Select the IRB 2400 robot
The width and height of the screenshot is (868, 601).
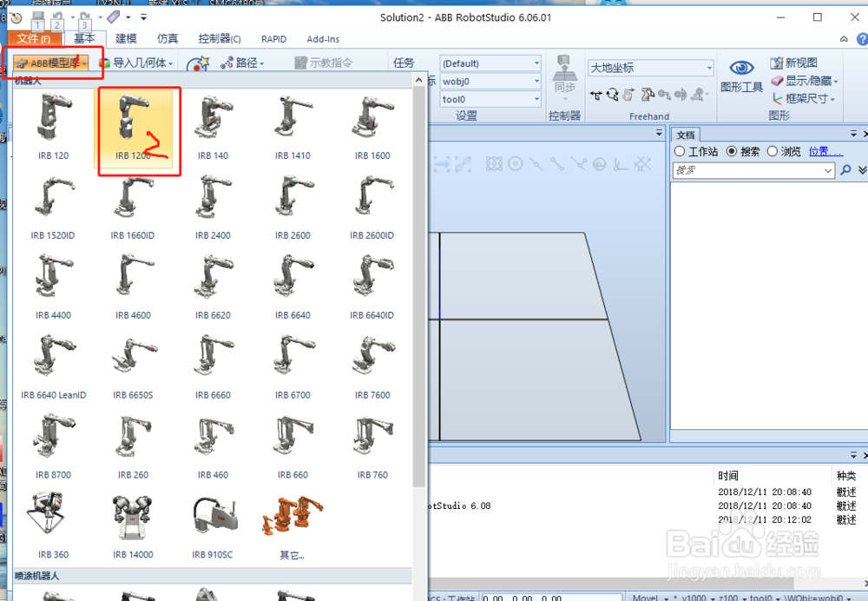pos(213,208)
